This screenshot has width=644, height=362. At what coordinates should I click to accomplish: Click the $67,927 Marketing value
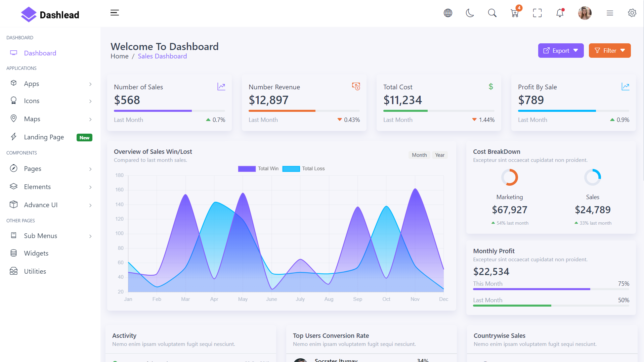pos(510,210)
